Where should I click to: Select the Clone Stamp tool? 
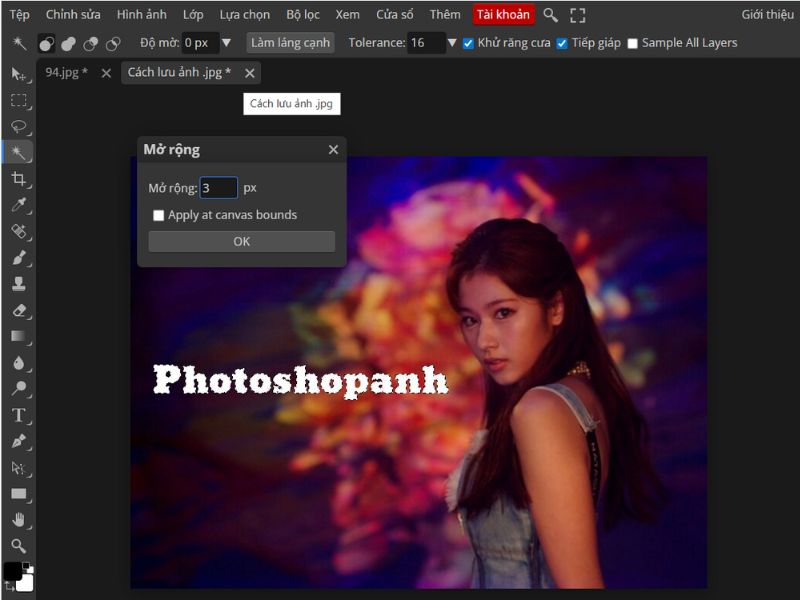(18, 284)
